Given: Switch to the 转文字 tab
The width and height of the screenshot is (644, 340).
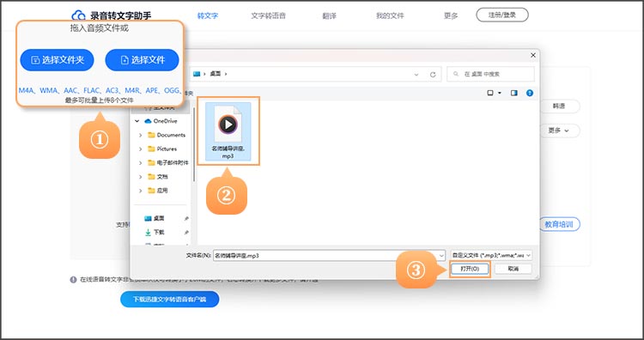Looking at the screenshot, I should tap(208, 16).
